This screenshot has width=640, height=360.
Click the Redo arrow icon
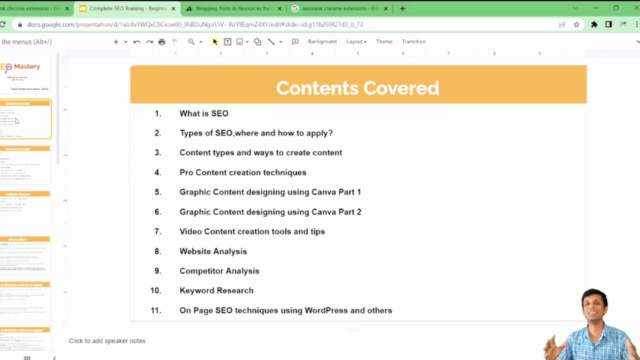(x=149, y=42)
